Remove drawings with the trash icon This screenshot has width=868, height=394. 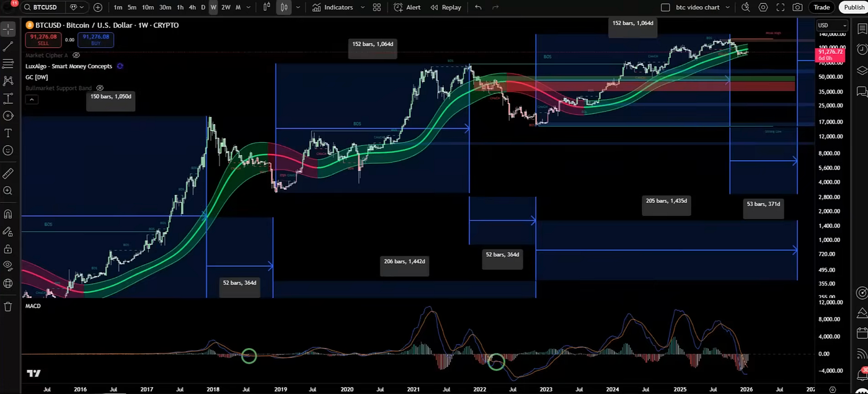tap(8, 306)
